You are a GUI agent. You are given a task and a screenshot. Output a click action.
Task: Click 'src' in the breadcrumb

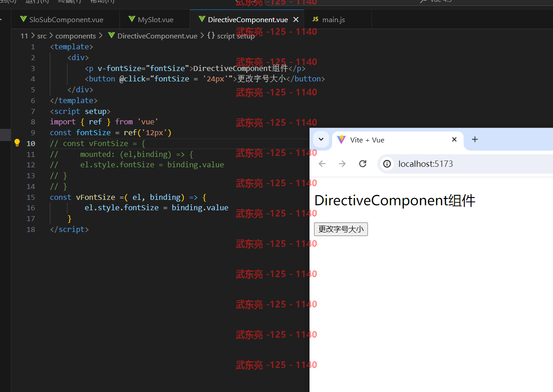(x=42, y=36)
